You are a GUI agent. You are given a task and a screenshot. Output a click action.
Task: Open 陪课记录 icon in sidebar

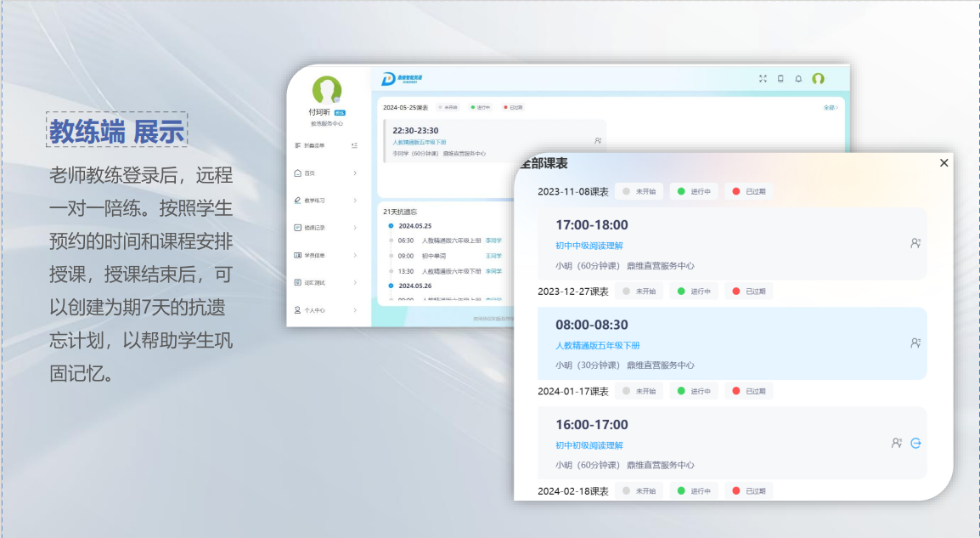[297, 228]
